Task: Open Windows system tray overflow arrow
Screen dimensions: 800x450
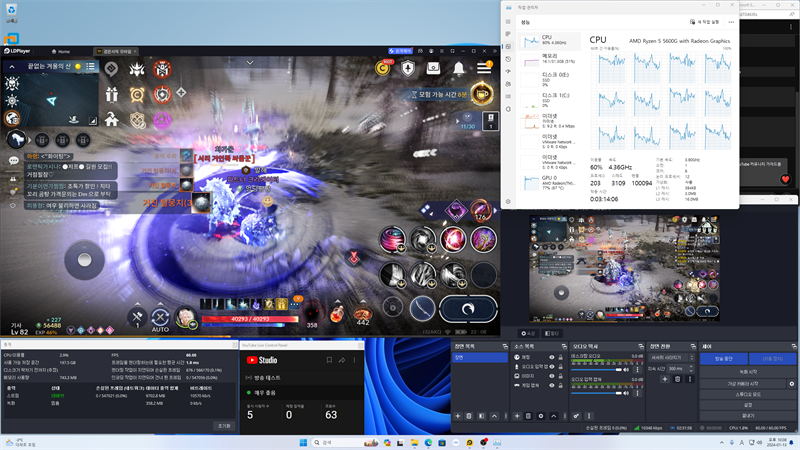Action: point(721,442)
